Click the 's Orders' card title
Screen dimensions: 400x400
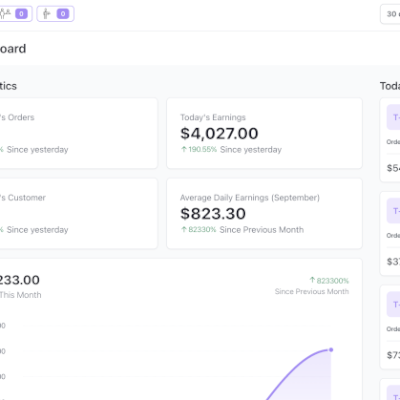[x=17, y=117]
